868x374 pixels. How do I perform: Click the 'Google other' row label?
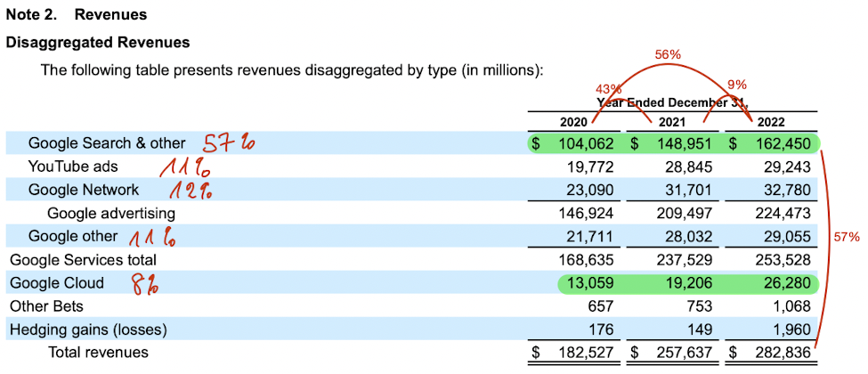coord(73,237)
